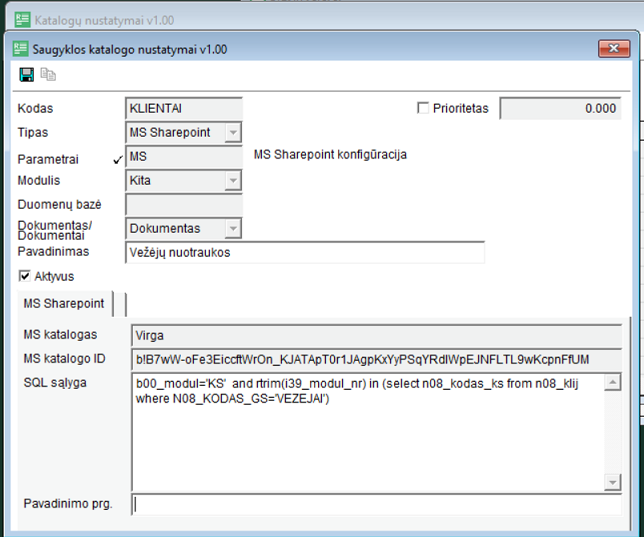
Task: Click the MS katalogas field showing Virga
Action: 375,336
